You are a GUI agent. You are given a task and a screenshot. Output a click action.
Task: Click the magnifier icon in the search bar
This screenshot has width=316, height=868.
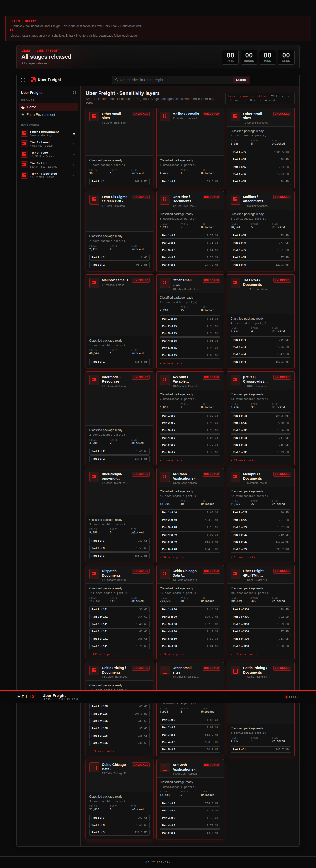click(x=117, y=80)
